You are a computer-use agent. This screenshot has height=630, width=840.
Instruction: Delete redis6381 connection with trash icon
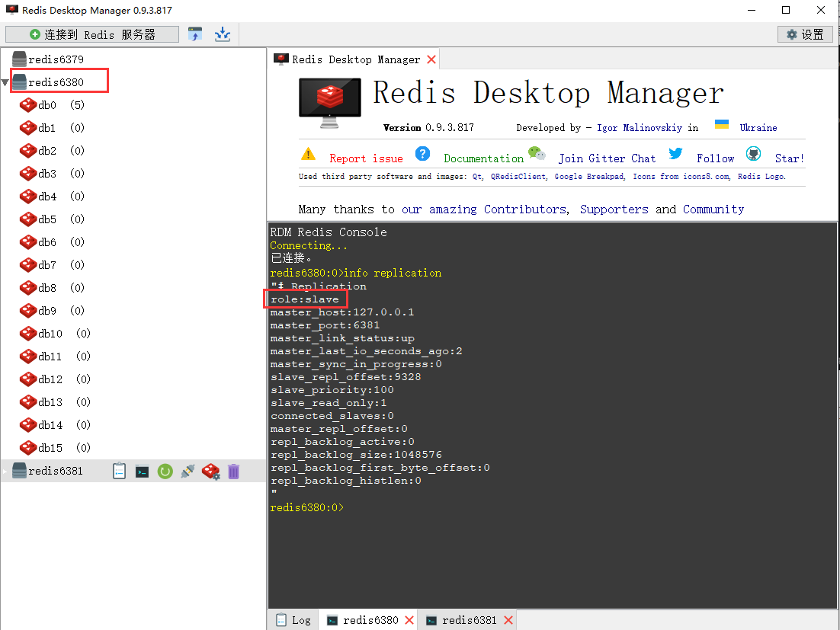click(233, 472)
